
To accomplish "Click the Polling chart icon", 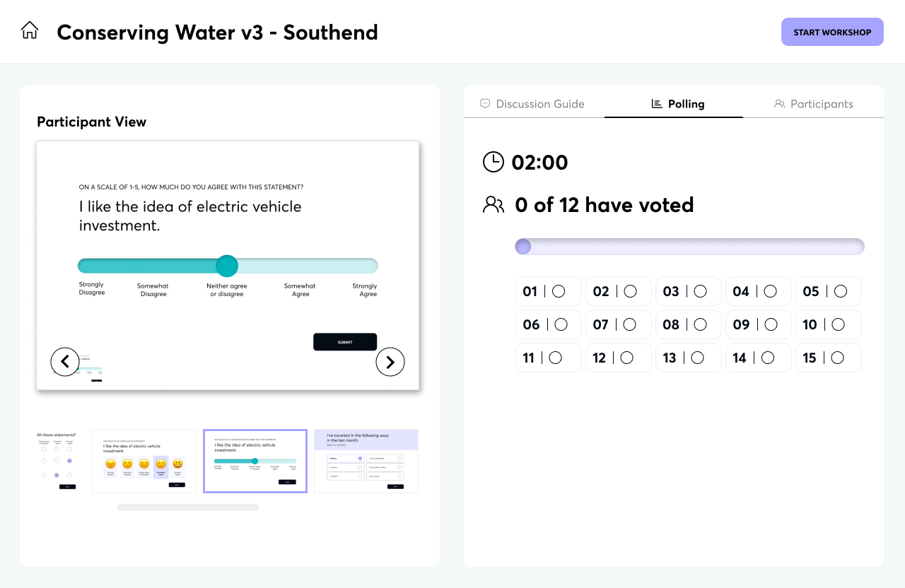I will point(657,104).
